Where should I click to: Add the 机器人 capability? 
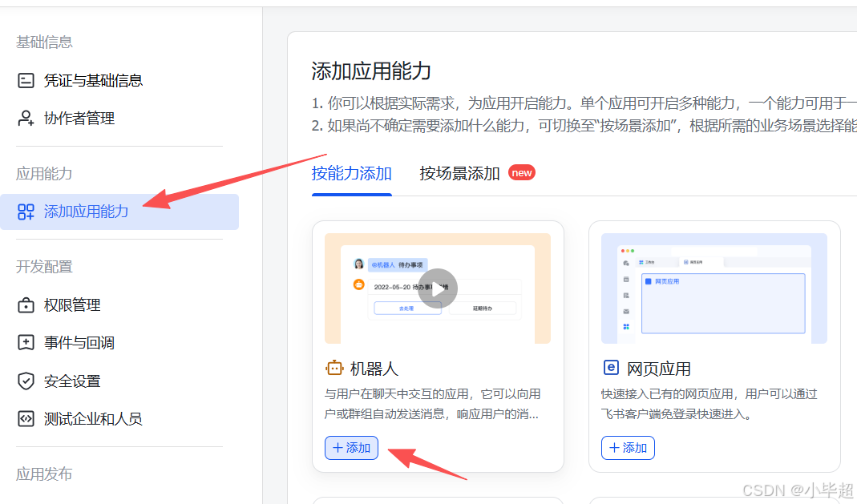pyautogui.click(x=351, y=448)
